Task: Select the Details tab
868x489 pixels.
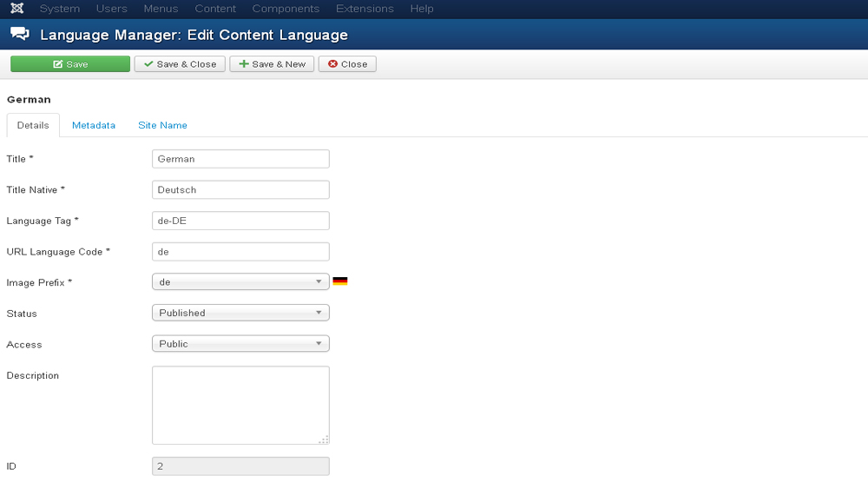Action: point(33,125)
